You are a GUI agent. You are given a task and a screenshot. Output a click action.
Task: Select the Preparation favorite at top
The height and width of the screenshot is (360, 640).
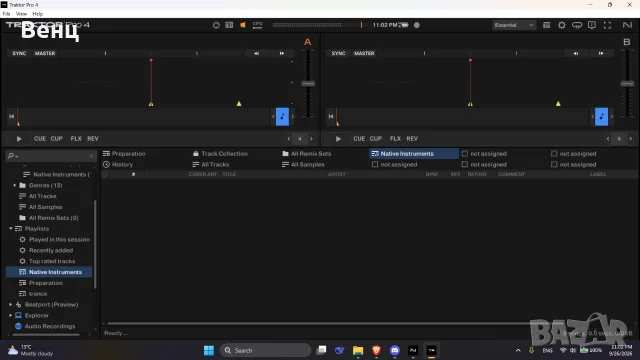point(124,153)
